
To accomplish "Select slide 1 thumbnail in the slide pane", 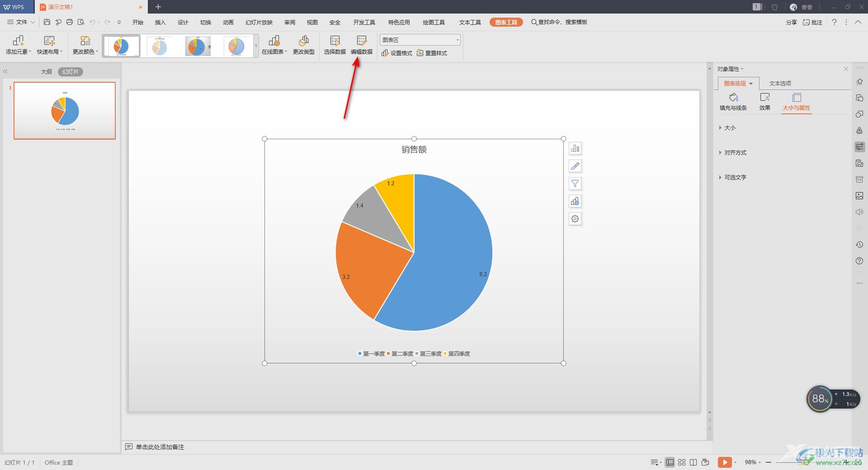I will tap(65, 110).
